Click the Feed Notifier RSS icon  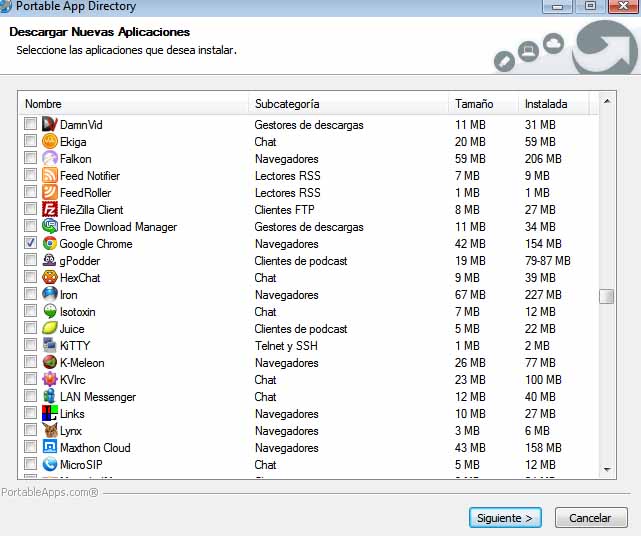click(x=49, y=175)
